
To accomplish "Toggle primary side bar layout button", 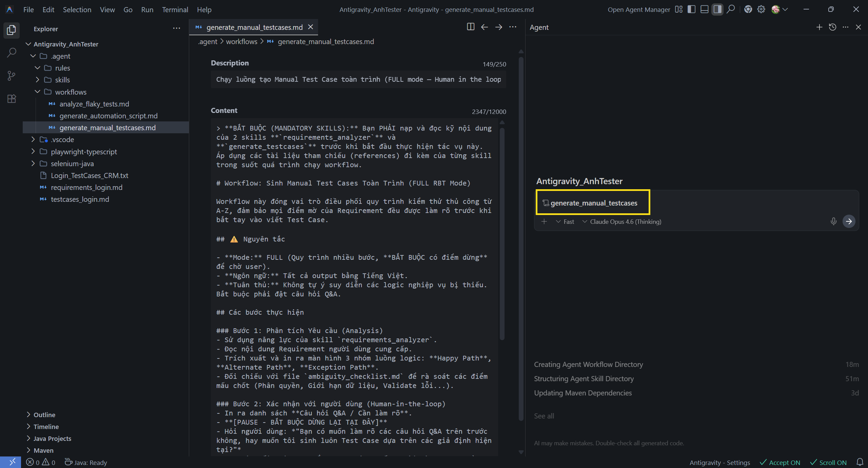I will point(691,9).
